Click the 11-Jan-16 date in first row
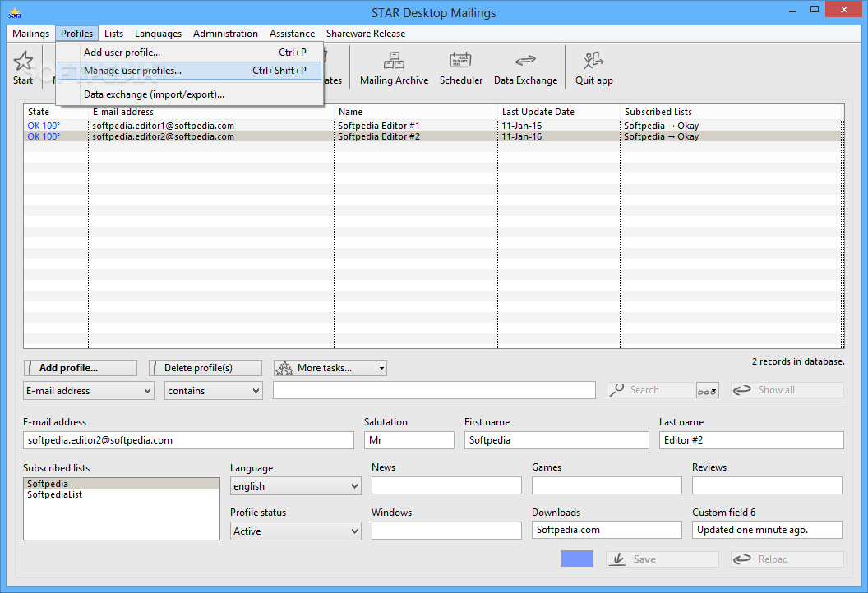 click(521, 126)
